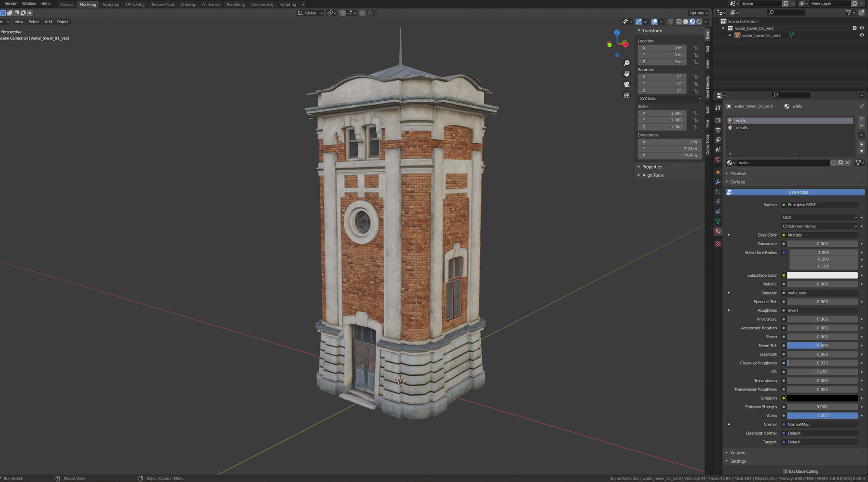Image resolution: width=868 pixels, height=482 pixels.
Task: Switch to rendered viewport shading
Action: [x=699, y=22]
